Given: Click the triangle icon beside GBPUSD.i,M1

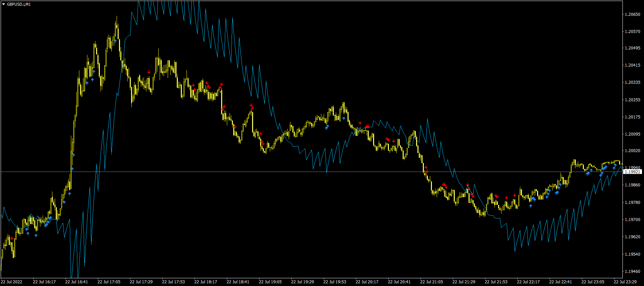Looking at the screenshot, I should pyautogui.click(x=4, y=4).
